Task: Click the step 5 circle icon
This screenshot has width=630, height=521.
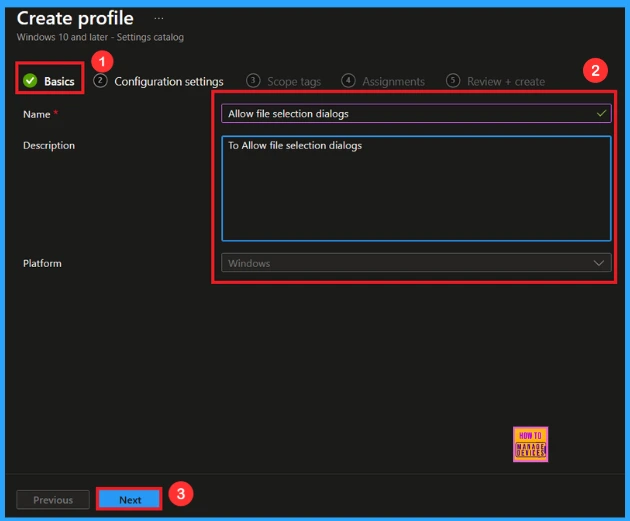Action: point(453,81)
